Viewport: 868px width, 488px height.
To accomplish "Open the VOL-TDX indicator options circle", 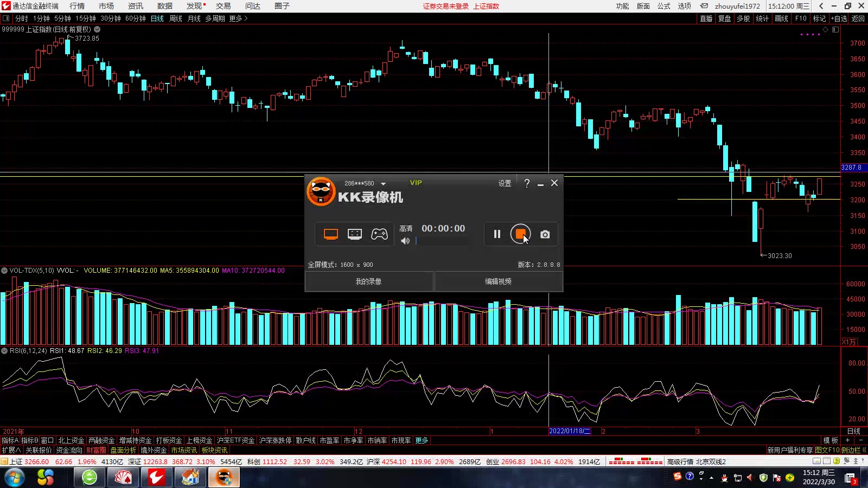I will click(x=4, y=270).
